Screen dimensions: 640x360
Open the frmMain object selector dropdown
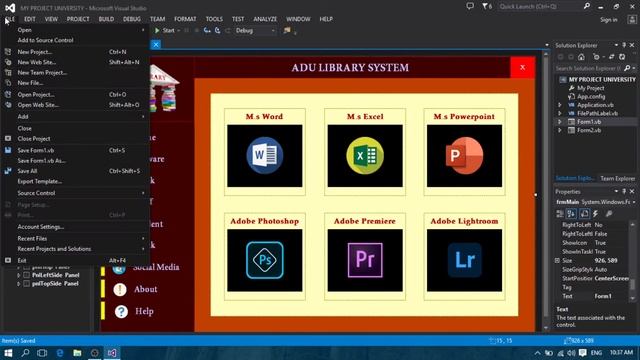pos(634,202)
